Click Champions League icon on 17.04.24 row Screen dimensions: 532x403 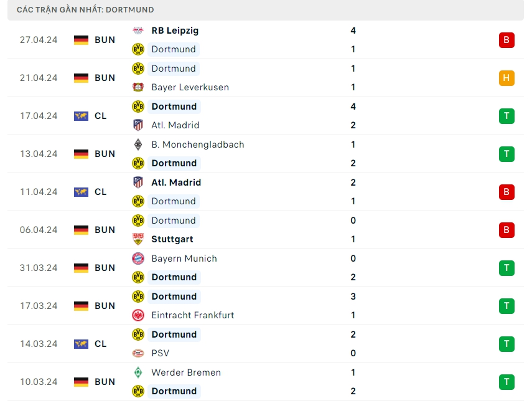[82, 116]
